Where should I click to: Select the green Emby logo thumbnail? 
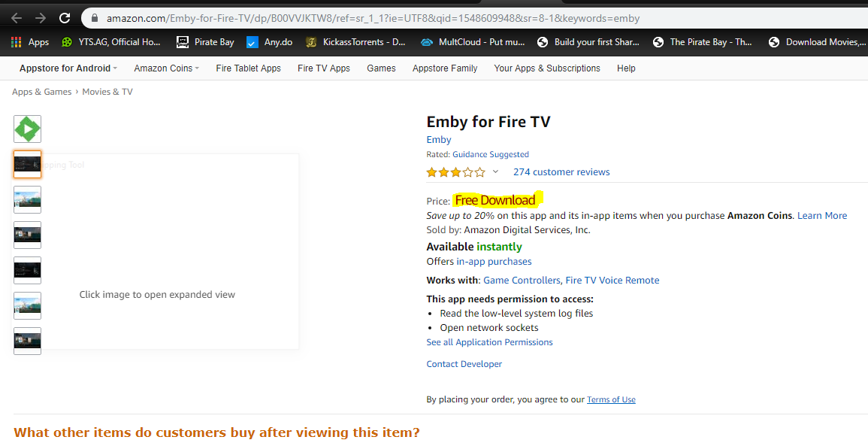28,129
